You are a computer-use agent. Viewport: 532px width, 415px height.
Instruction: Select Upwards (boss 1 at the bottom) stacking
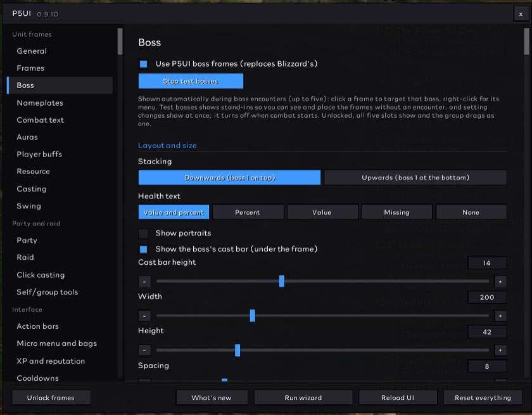coord(415,177)
